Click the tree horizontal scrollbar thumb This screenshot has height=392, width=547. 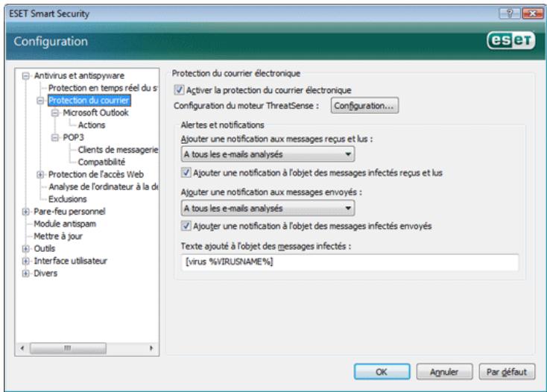coord(68,348)
